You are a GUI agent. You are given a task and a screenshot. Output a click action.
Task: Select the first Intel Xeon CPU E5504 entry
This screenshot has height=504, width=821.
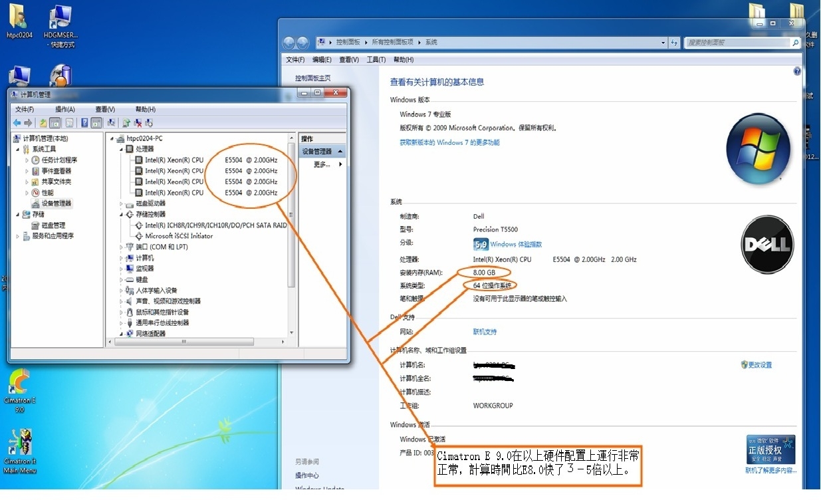pyautogui.click(x=211, y=160)
